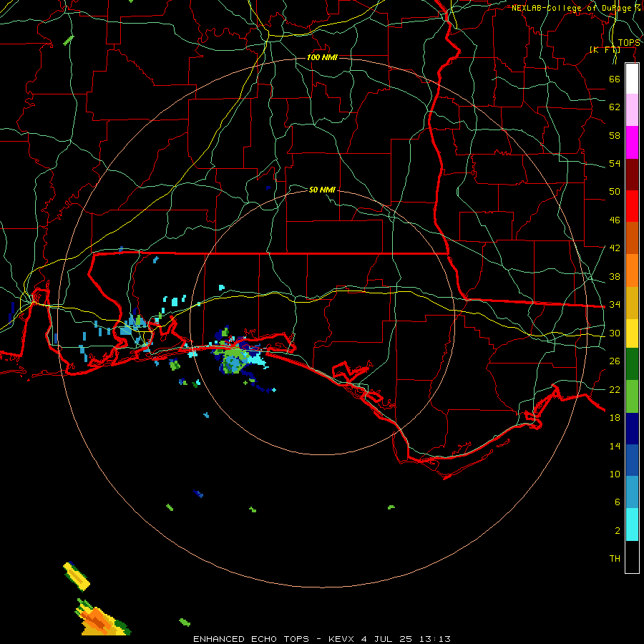The image size is (644, 644).
Task: Click the 42 value on the legend
Action: point(615,248)
